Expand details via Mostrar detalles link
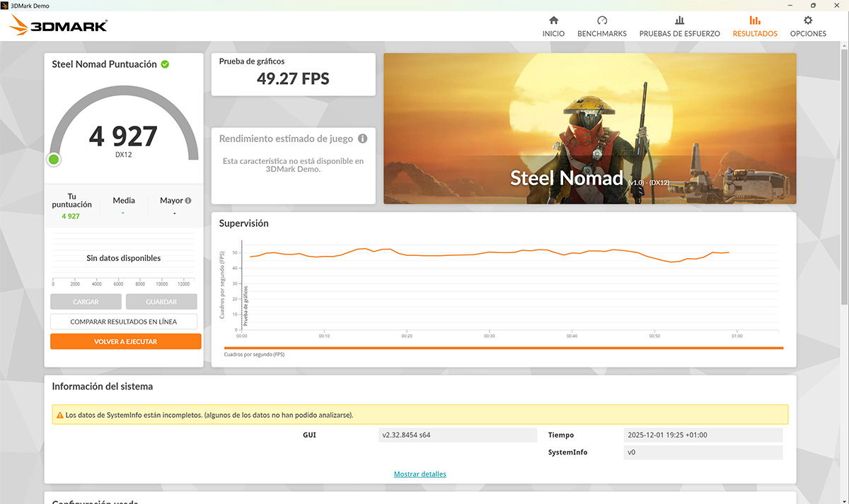Viewport: 849px width, 504px height. 420,474
